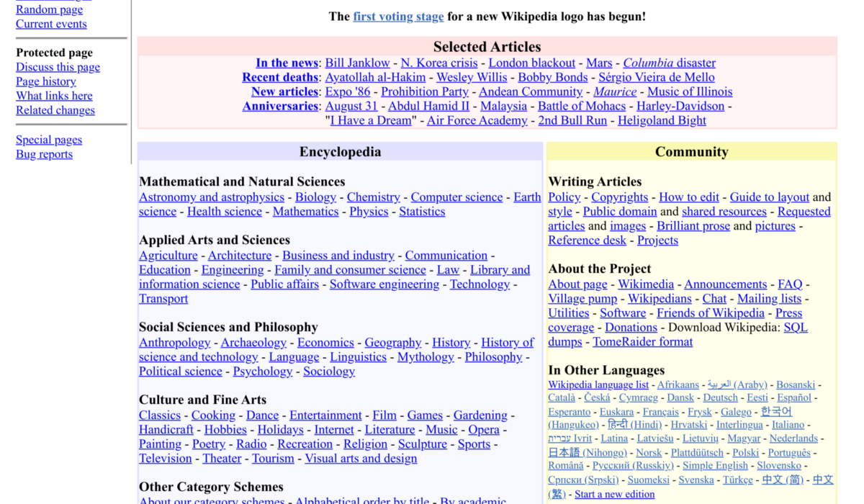Click Discuss this page
Image resolution: width=864 pixels, height=504 pixels.
(x=58, y=67)
